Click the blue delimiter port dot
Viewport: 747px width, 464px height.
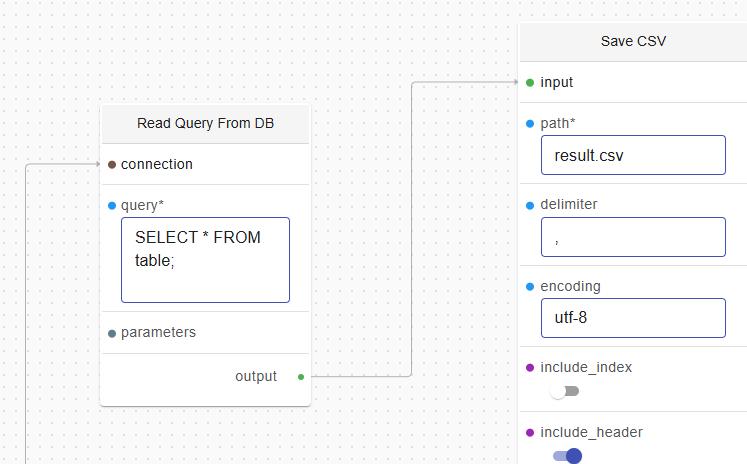point(530,205)
